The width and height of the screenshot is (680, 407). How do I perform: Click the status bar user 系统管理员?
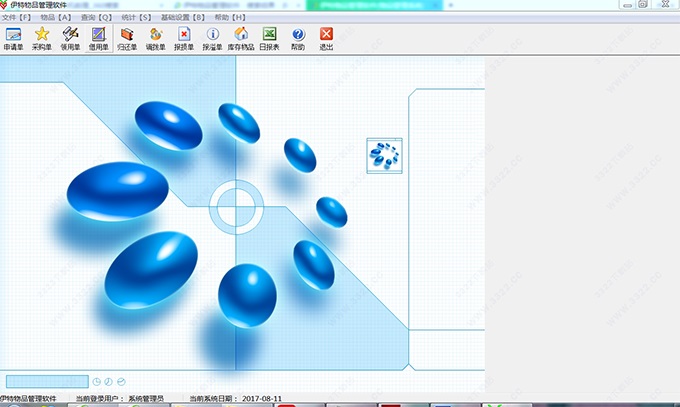click(x=146, y=398)
